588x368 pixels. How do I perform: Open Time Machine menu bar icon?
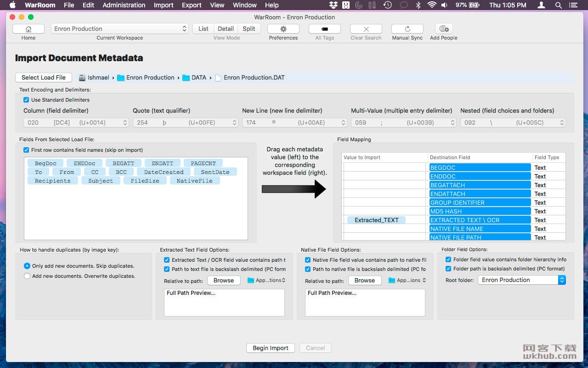(x=388, y=5)
